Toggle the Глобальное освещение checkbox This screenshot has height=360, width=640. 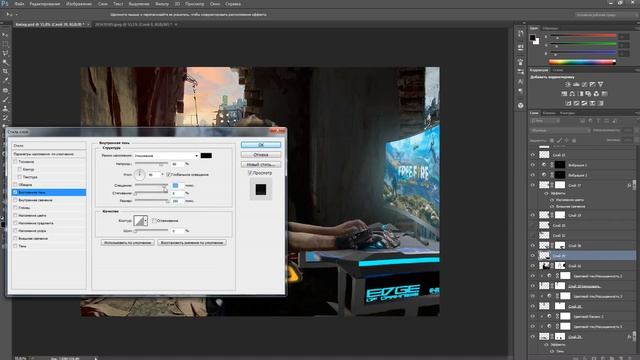(x=169, y=174)
